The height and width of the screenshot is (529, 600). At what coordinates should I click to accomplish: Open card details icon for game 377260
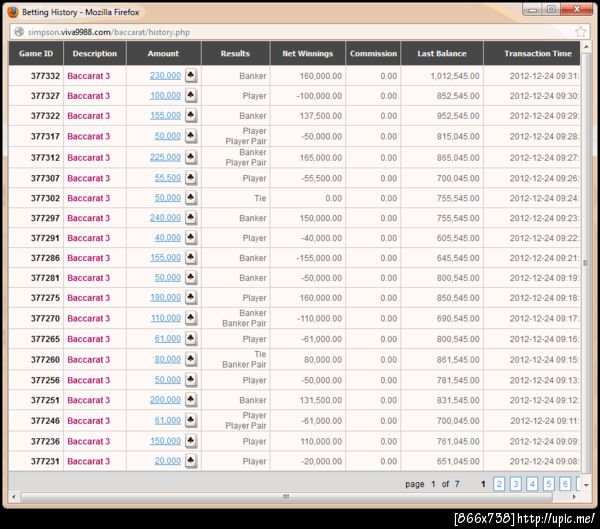[x=191, y=359]
